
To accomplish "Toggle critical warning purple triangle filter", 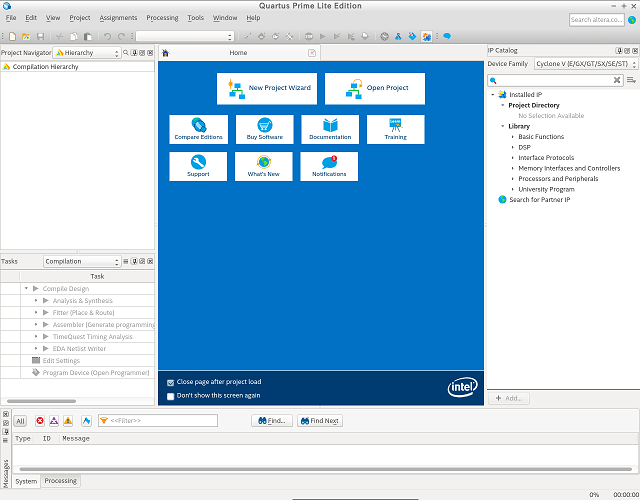I will click(54, 421).
